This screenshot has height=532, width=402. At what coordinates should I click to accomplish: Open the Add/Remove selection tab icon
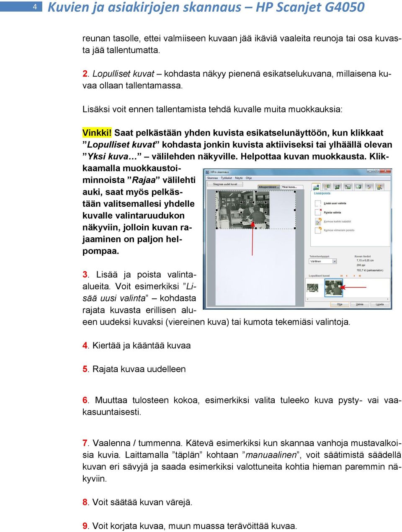tap(316, 187)
